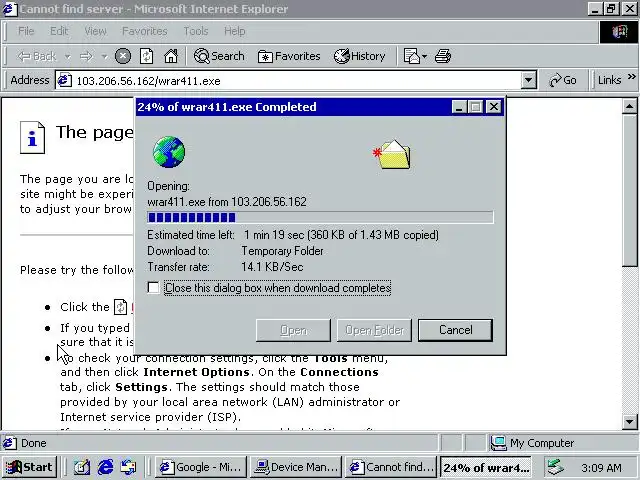Open the Edit menu

coord(59,31)
